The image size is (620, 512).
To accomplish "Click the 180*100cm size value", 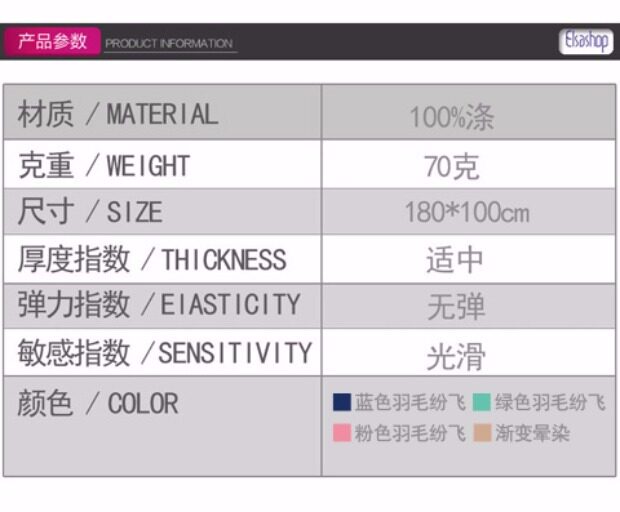I will pos(466,212).
